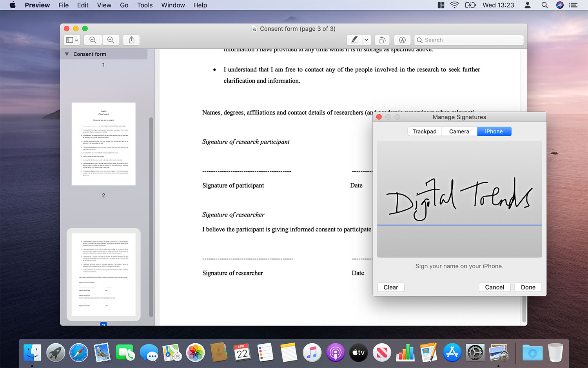
Task: Open the highlight color dropdown
Action: (366, 40)
